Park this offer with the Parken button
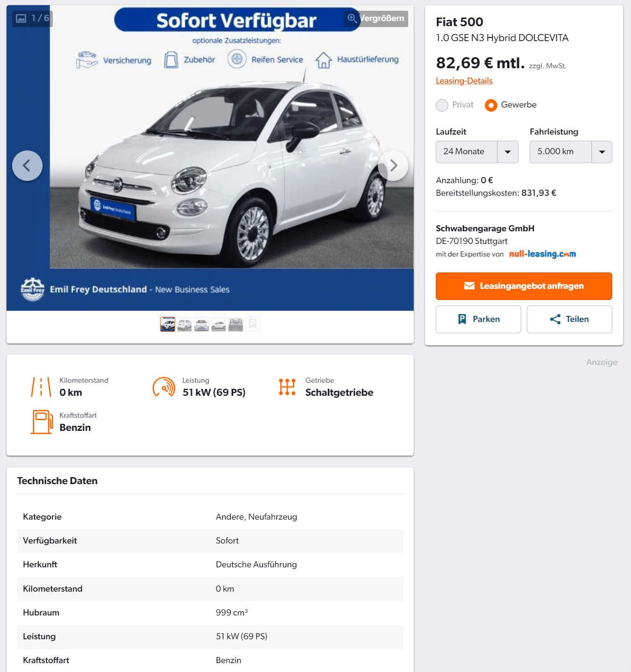 (x=478, y=319)
